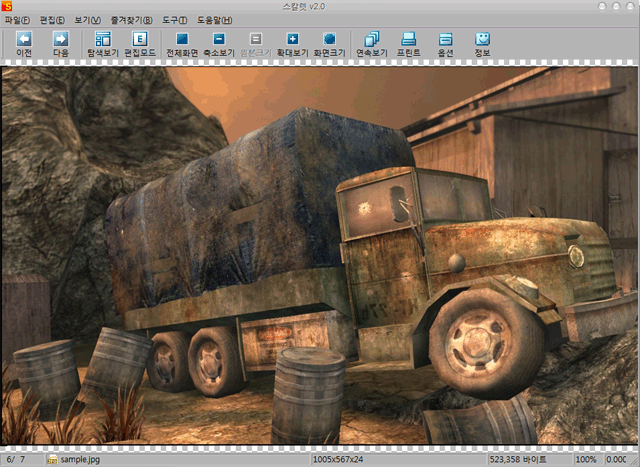Click the rightmost window control button
The image size is (640, 467).
[631, 6]
